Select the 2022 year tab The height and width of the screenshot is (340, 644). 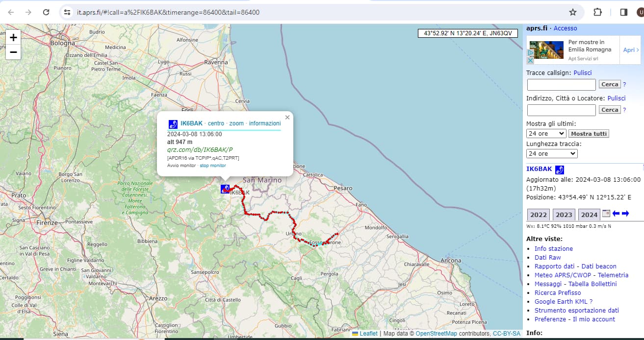pos(538,214)
